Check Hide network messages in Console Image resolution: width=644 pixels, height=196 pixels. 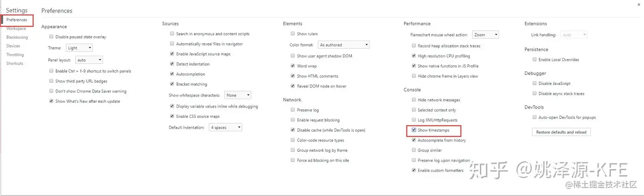(x=414, y=100)
